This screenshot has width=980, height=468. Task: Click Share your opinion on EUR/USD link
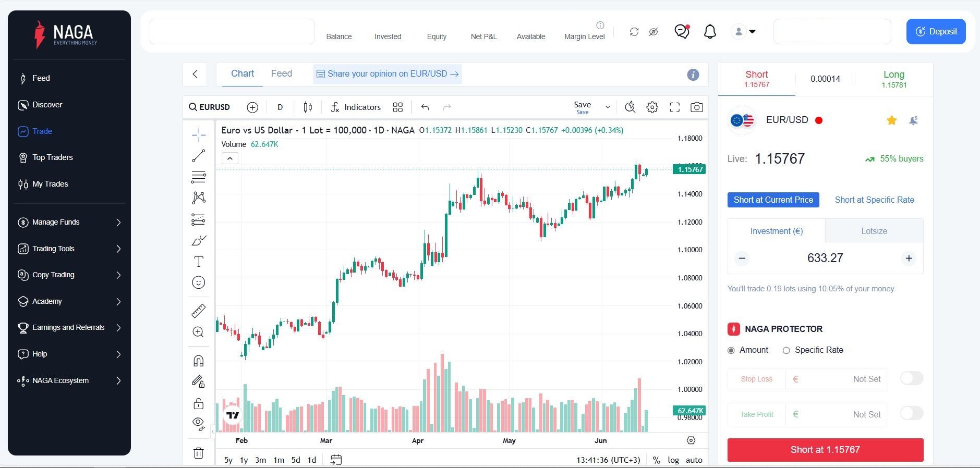388,74
